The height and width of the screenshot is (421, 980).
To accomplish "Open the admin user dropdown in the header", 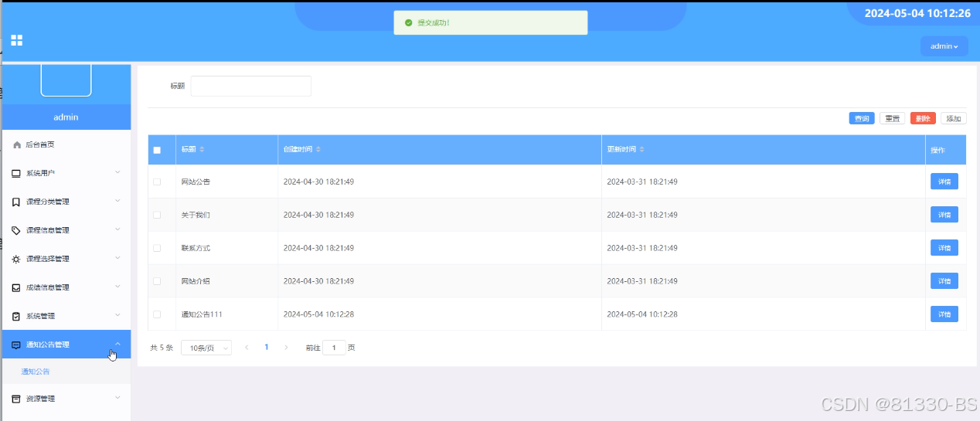I will click(944, 46).
